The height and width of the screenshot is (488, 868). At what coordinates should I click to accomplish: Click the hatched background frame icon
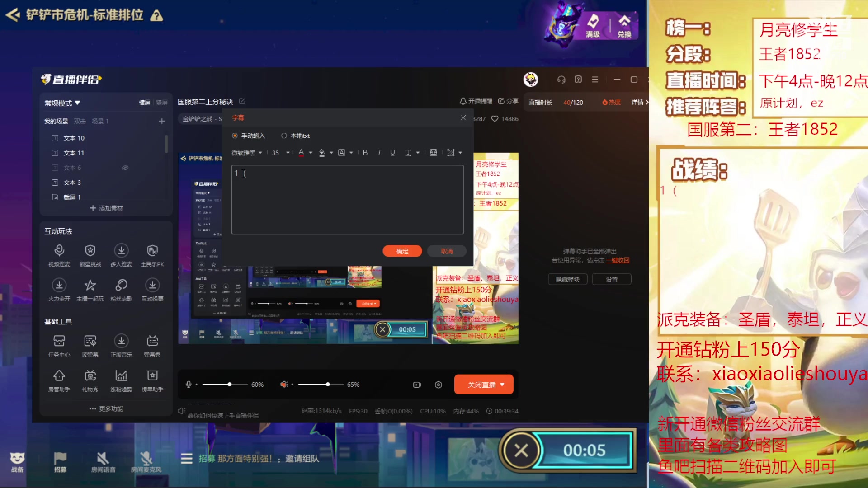coord(451,153)
